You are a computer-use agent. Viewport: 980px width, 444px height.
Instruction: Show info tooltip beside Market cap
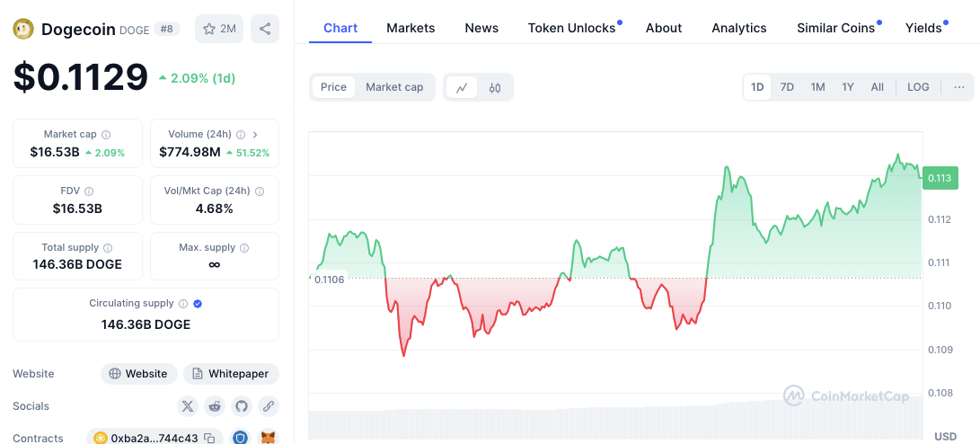[x=106, y=135]
